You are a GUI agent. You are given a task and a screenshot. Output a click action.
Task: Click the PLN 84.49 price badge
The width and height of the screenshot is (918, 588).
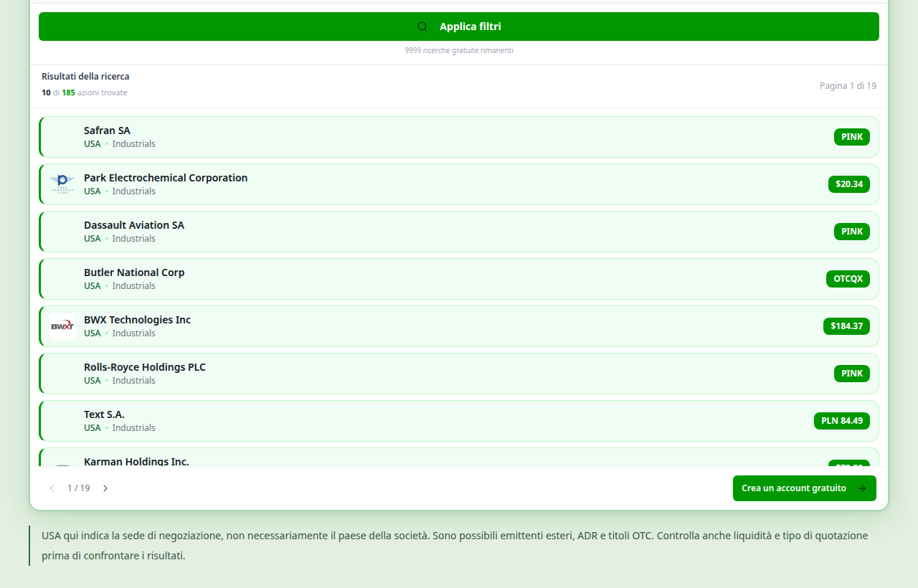[x=842, y=421]
